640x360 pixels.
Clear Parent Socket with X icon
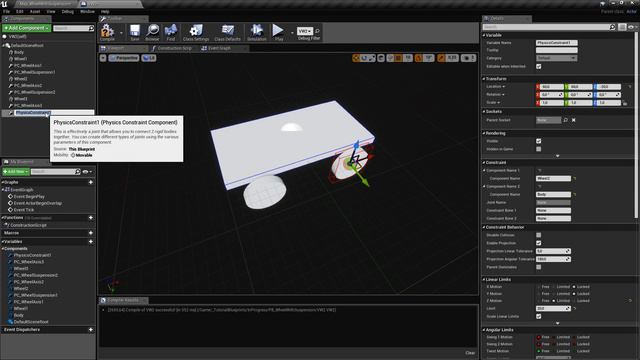573,120
